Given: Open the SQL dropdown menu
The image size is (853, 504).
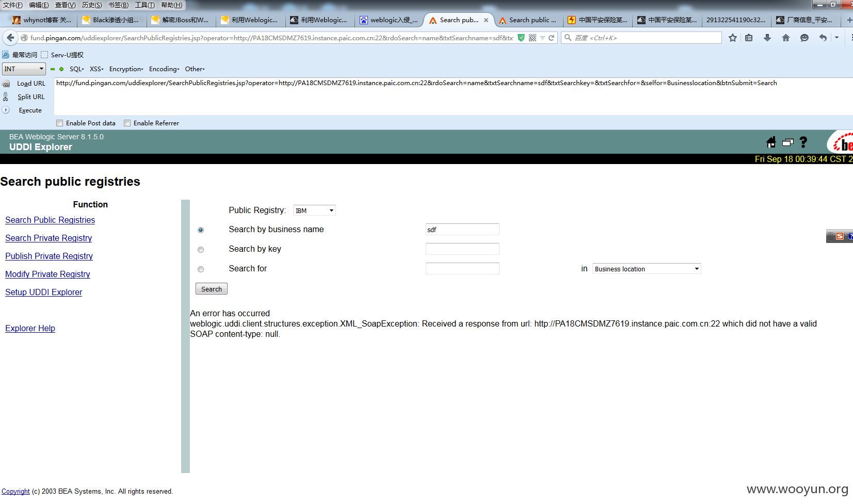Looking at the screenshot, I should tap(77, 69).
